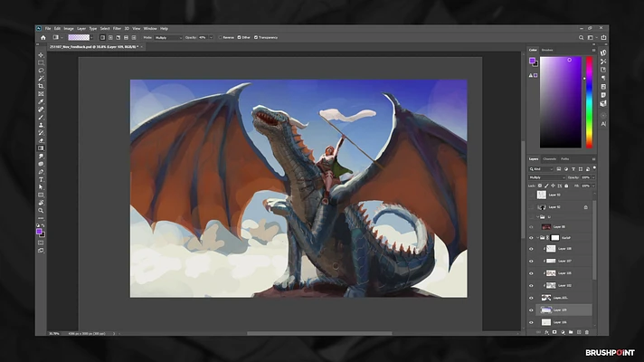Open the Filter menu
This screenshot has width=644, height=362.
117,29
